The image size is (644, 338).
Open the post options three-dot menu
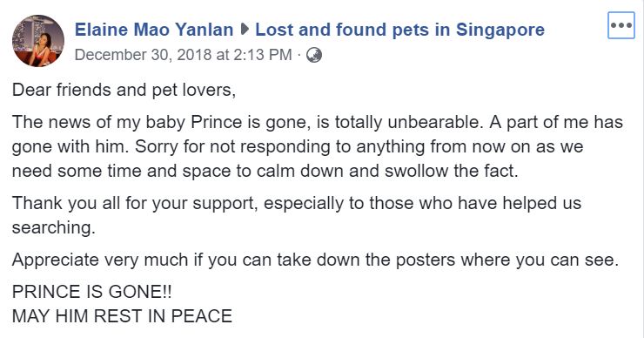tap(621, 25)
